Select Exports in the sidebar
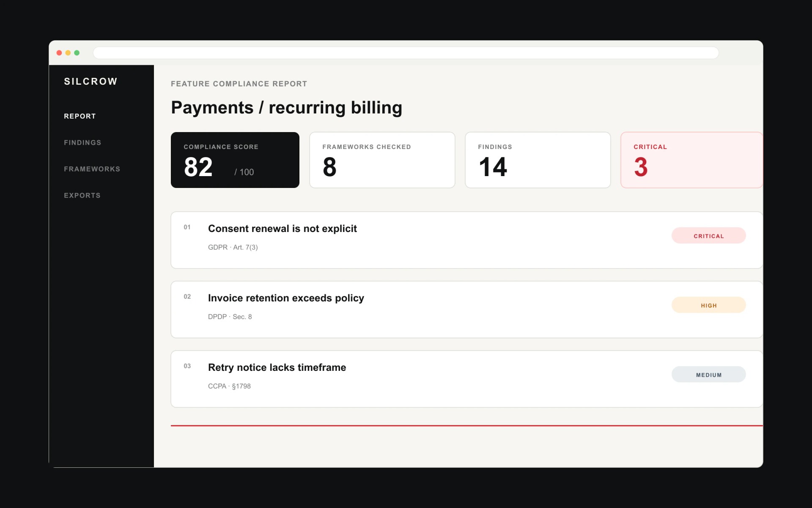This screenshot has width=812, height=508. coord(82,196)
